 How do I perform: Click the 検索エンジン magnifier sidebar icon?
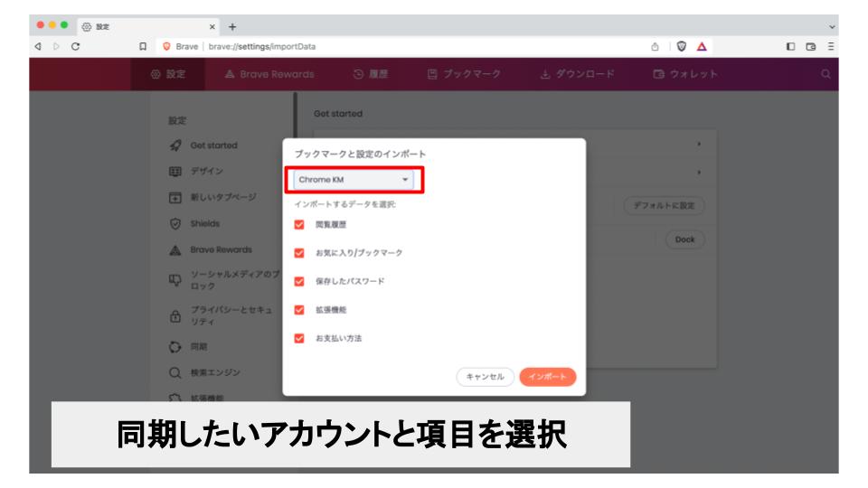pos(175,373)
